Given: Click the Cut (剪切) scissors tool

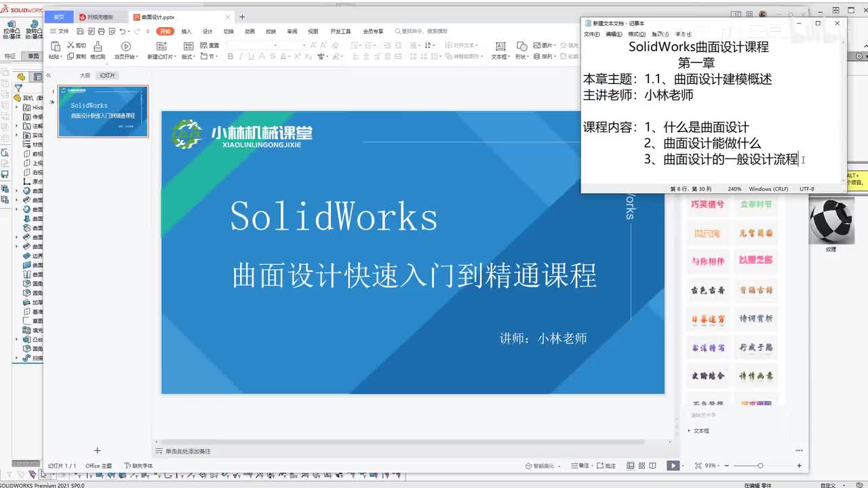Looking at the screenshot, I should coord(77,45).
